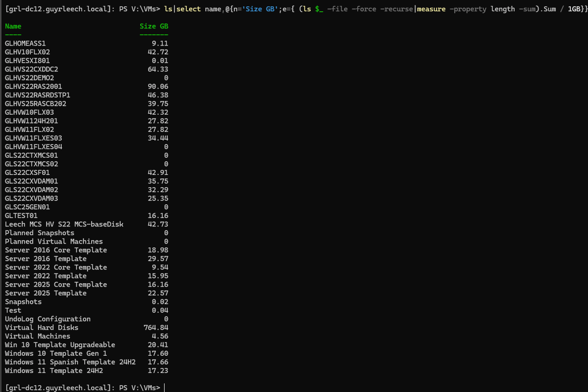Screen dimensions: 588x392
Task: Click the 20.41 size value
Action: 158,345
